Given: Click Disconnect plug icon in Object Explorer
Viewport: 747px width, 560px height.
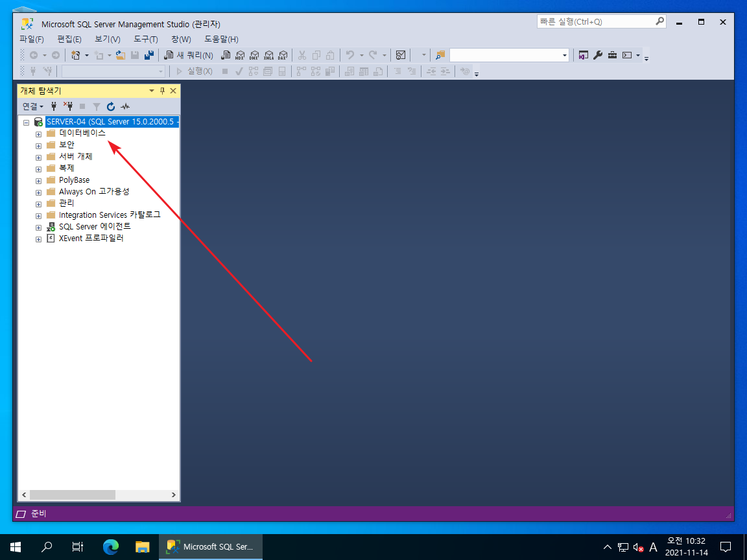Looking at the screenshot, I should click(68, 107).
